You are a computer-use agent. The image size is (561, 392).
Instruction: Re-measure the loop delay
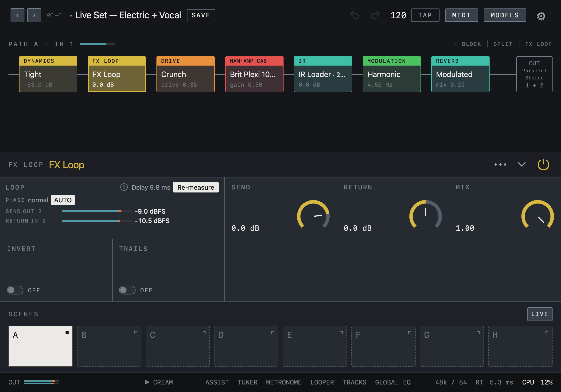click(x=196, y=187)
